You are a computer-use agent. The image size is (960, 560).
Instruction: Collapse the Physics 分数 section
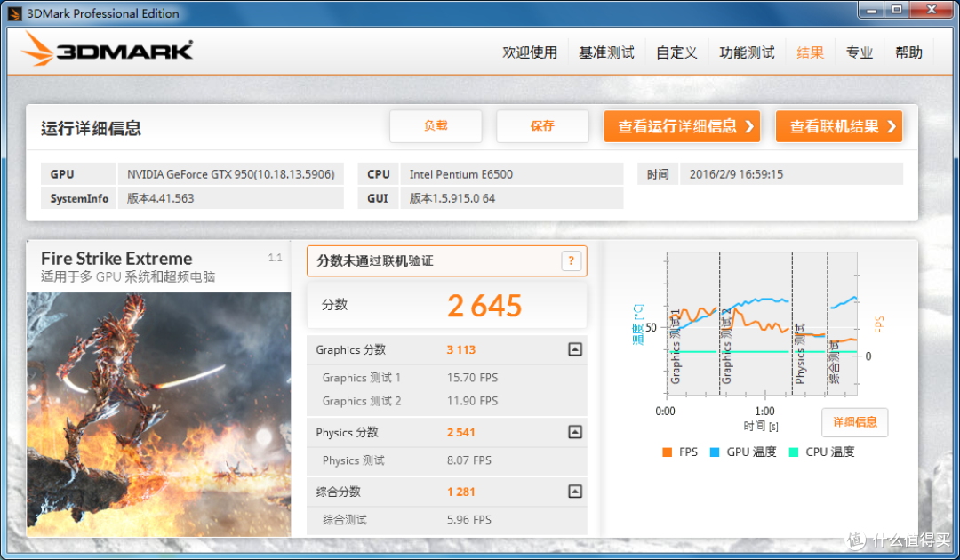[575, 432]
